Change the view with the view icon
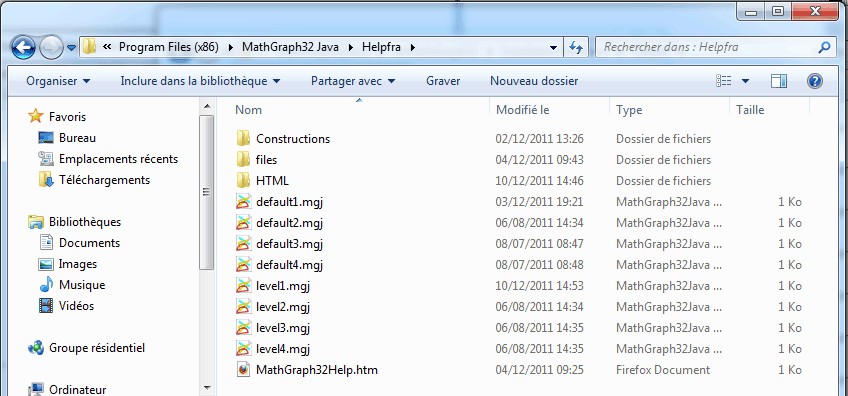 point(724,81)
